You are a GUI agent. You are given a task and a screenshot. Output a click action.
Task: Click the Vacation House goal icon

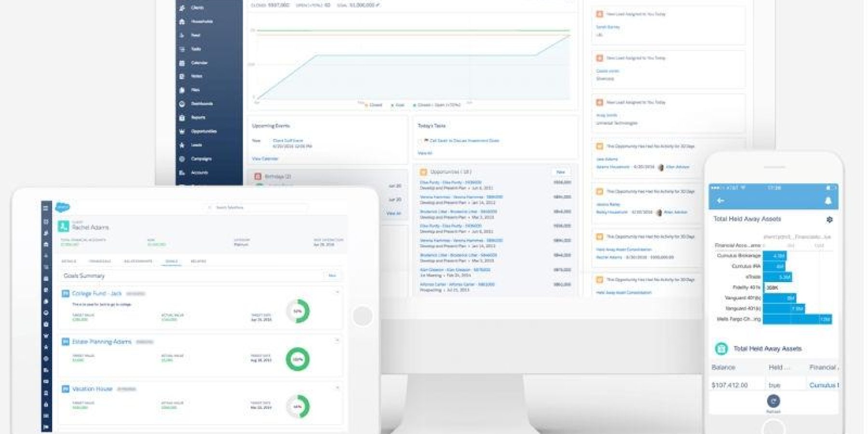click(x=66, y=389)
